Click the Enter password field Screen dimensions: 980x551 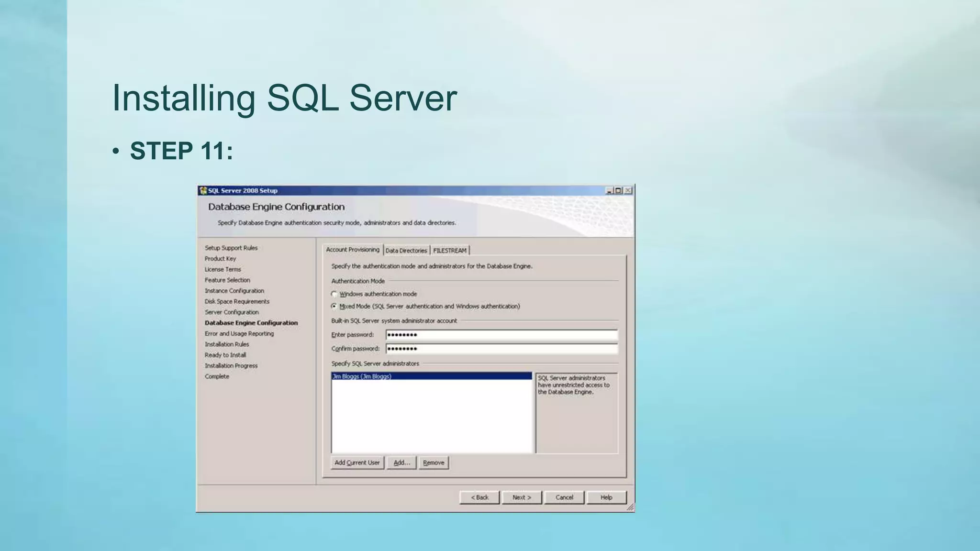501,335
